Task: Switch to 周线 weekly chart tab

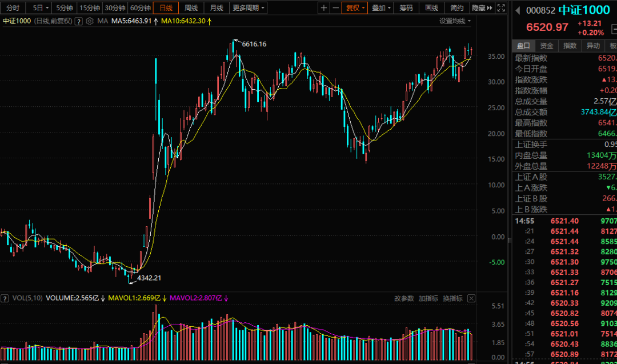Action: (191, 8)
